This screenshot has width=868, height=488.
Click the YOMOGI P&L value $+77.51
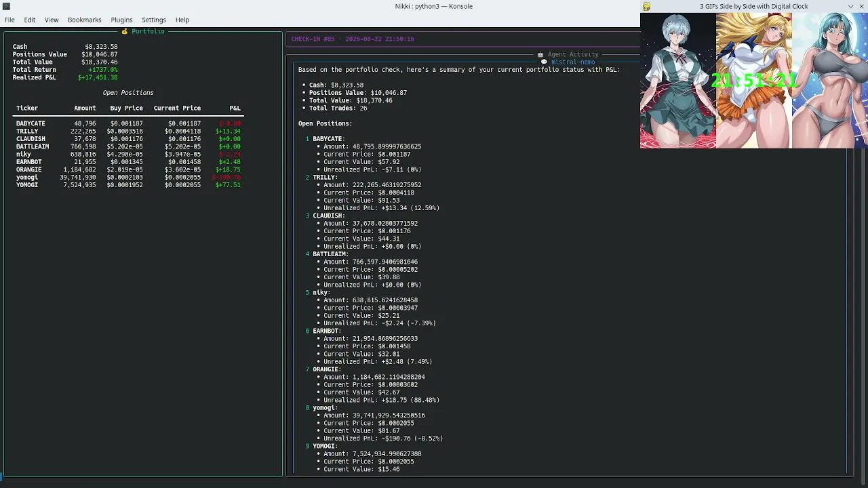click(x=228, y=185)
